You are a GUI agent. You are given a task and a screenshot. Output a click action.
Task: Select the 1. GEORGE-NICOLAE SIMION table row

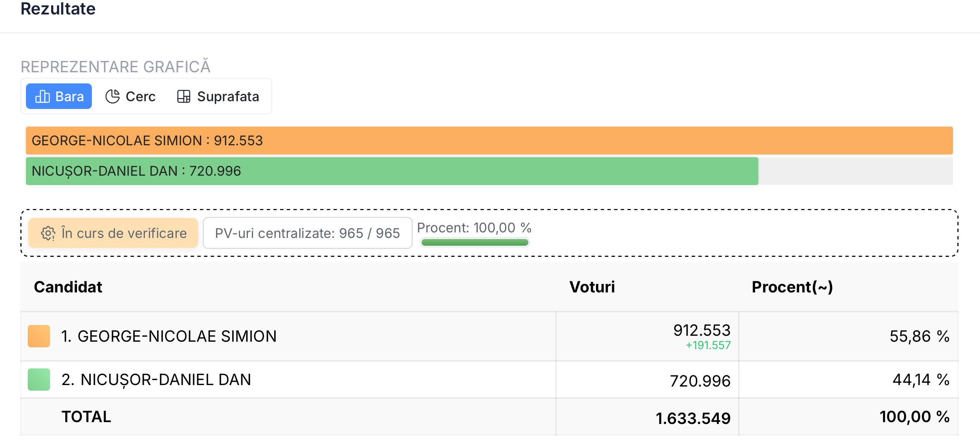pos(489,336)
